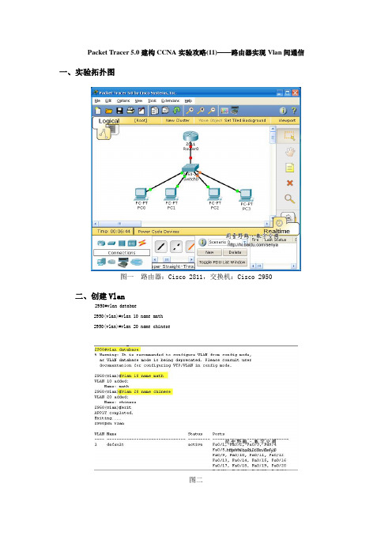Choose the red X Delete tool
392x555 pixels.
click(290, 183)
